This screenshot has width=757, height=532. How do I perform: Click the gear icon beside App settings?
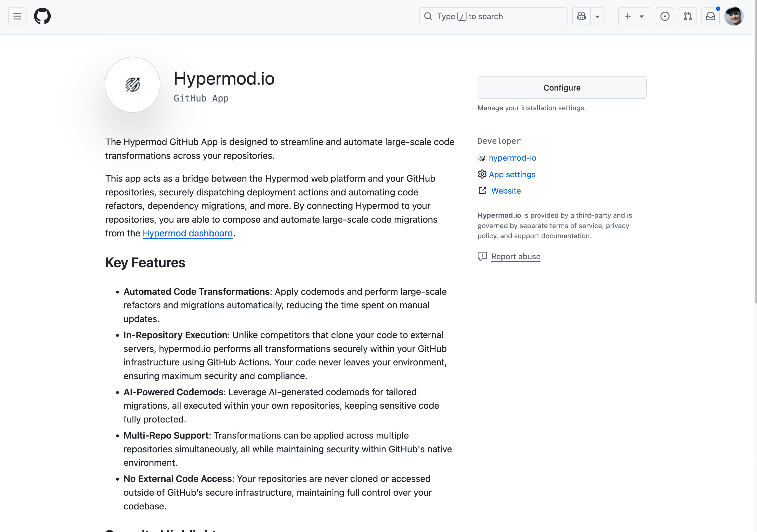[482, 174]
